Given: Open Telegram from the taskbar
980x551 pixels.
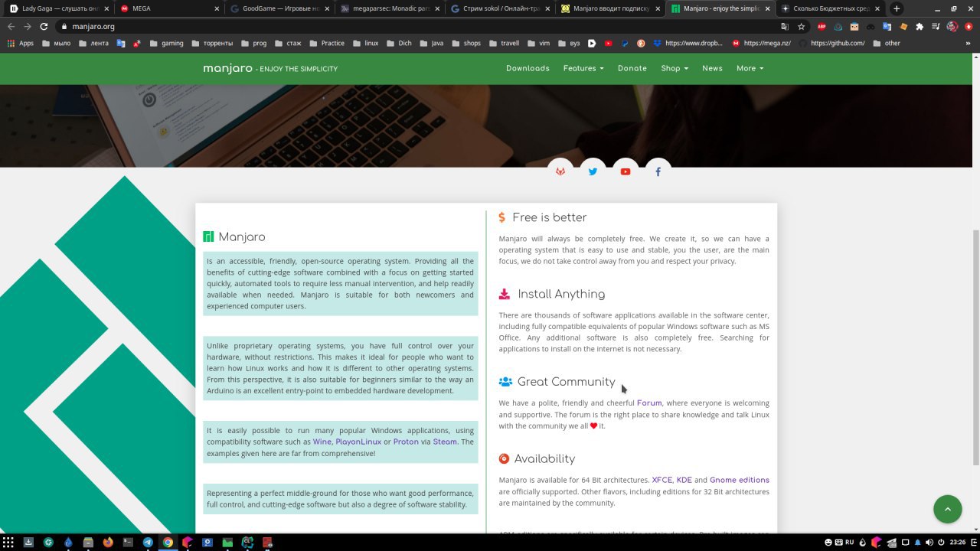Looking at the screenshot, I should (x=148, y=543).
